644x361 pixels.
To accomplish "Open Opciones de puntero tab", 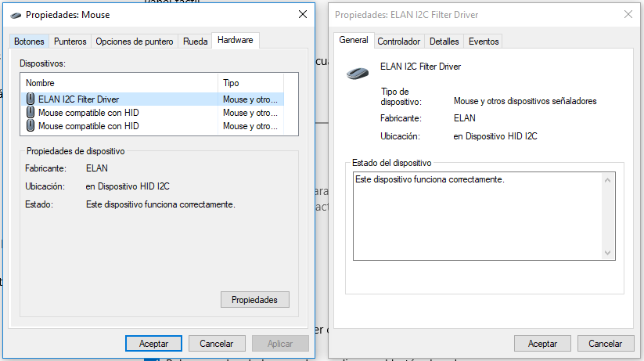I will [135, 42].
